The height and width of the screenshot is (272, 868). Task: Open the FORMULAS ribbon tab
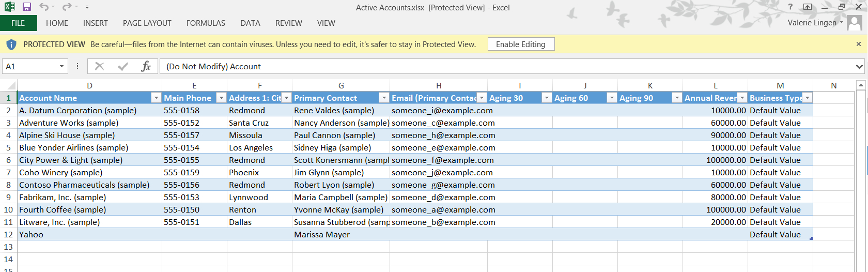[206, 23]
